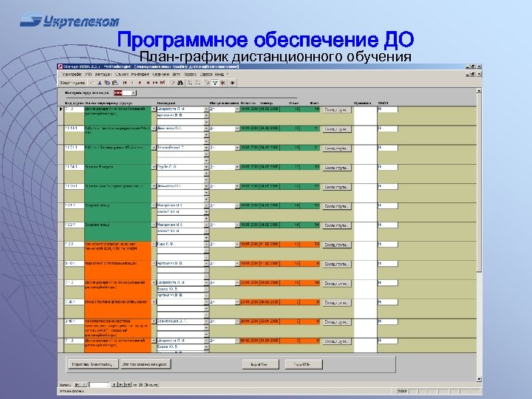The image size is (532, 399).
Task: Click second button left of Import File
Action: tap(146, 364)
